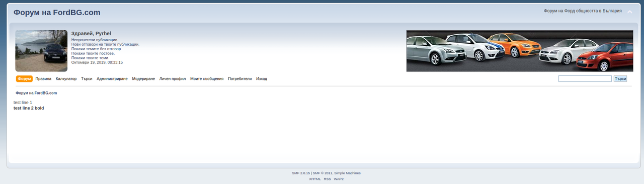This screenshot has width=644, height=184.
Task: Show Покажи темите без отговор
Action: click(x=96, y=49)
